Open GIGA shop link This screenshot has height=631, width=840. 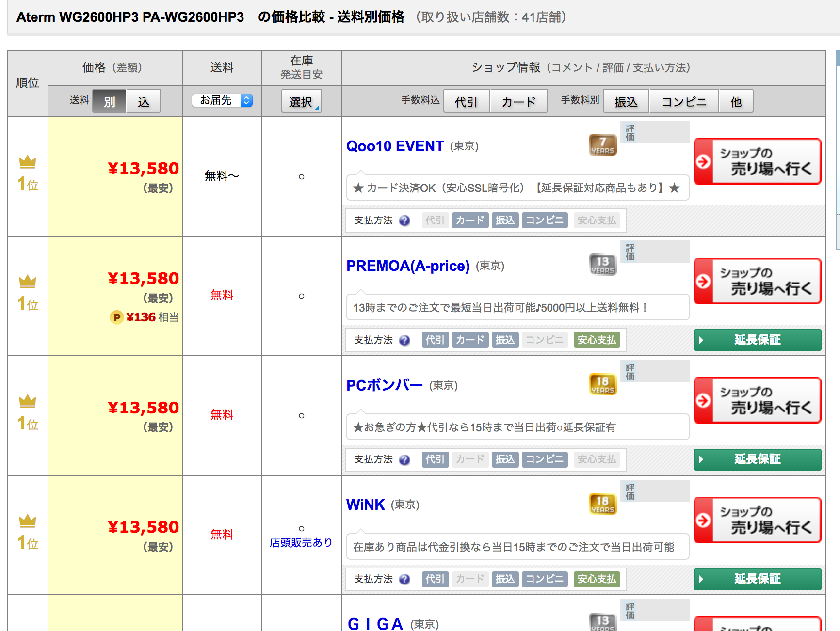pyautogui.click(x=375, y=623)
